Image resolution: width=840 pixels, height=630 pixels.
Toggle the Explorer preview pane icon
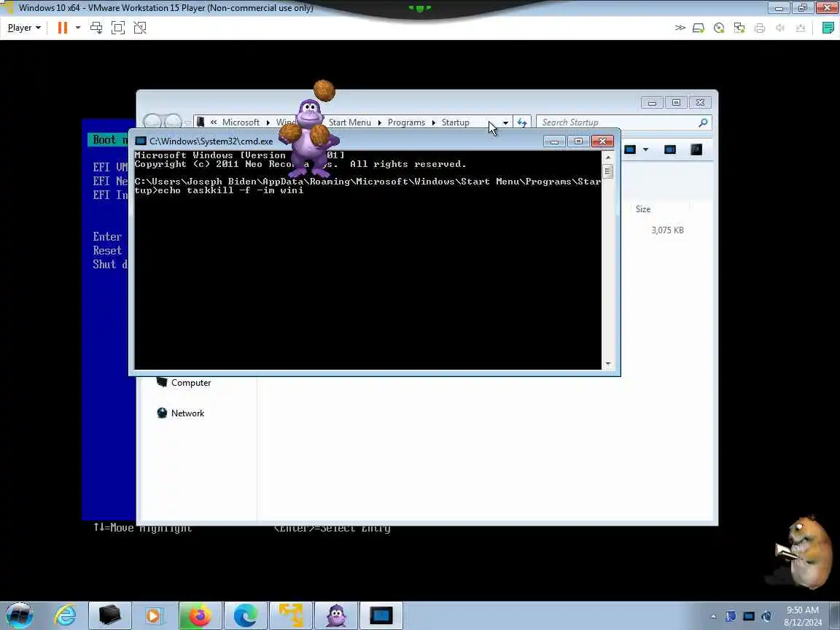click(x=669, y=149)
